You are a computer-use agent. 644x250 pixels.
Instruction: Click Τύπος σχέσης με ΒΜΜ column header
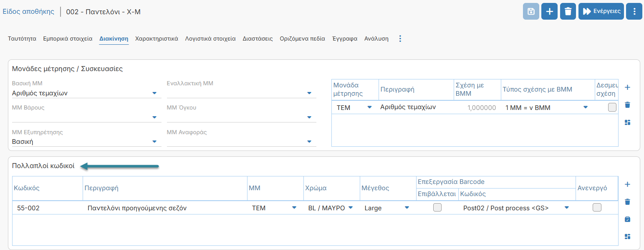point(548,89)
